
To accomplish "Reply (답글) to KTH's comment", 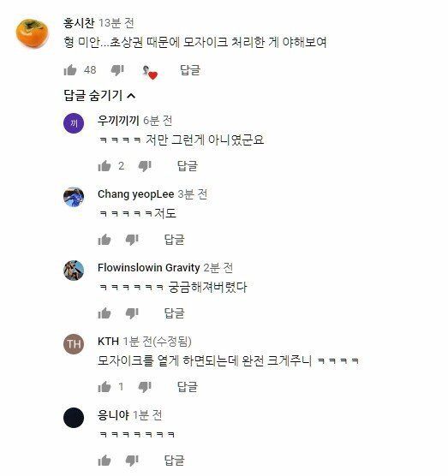I will pos(188,387).
